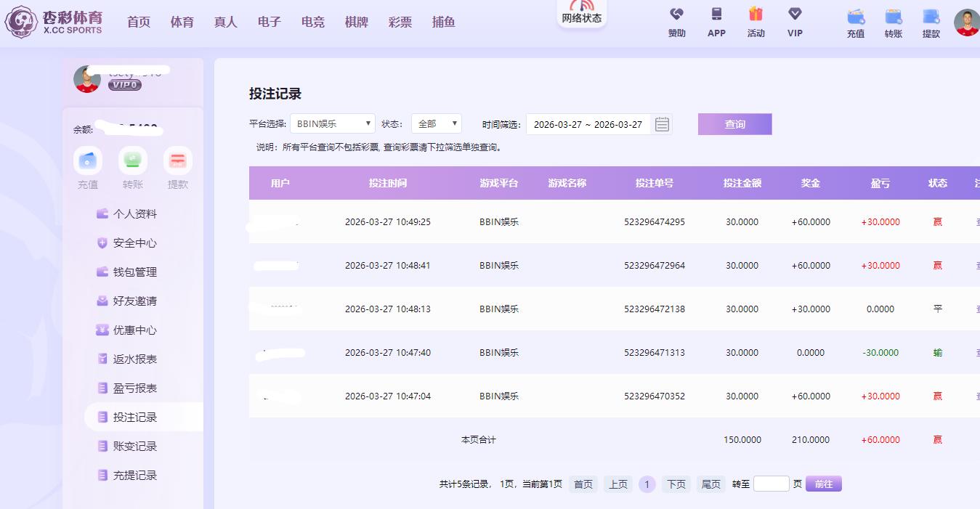Go to the 彩票 lottery menu
Image resolution: width=980 pixels, height=509 pixels.
(400, 22)
